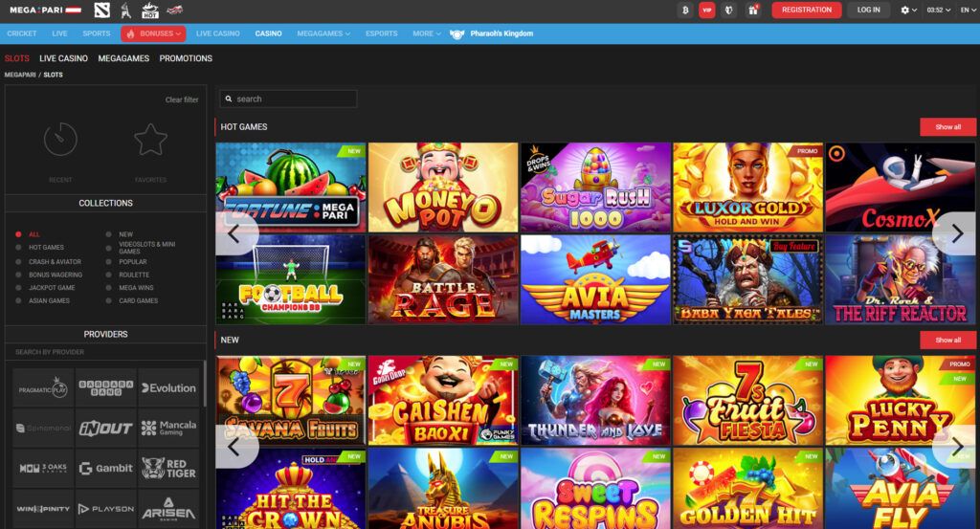Viewport: 980px width, 529px height.
Task: Select the Jackpot Game collection filter
Action: coord(46,288)
